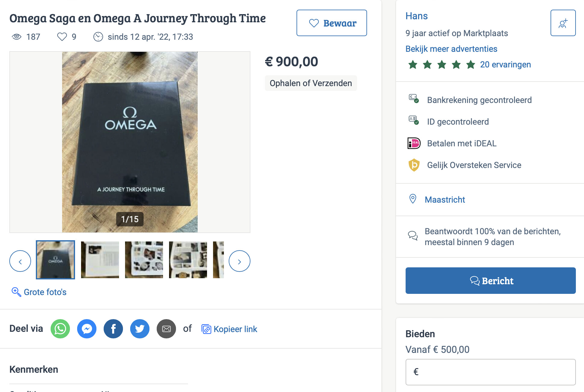Viewport: 584px width, 392px height.
Task: Share the ad on Twitter
Action: [140, 329]
